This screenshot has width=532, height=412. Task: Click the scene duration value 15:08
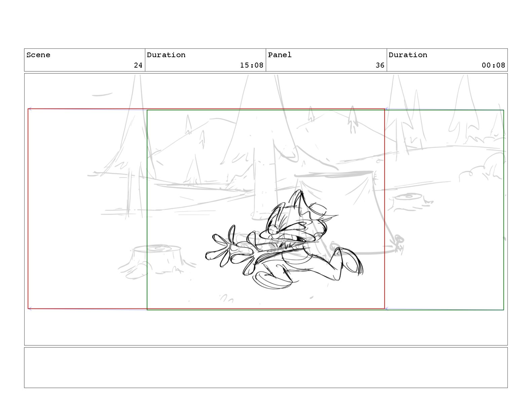pos(252,65)
